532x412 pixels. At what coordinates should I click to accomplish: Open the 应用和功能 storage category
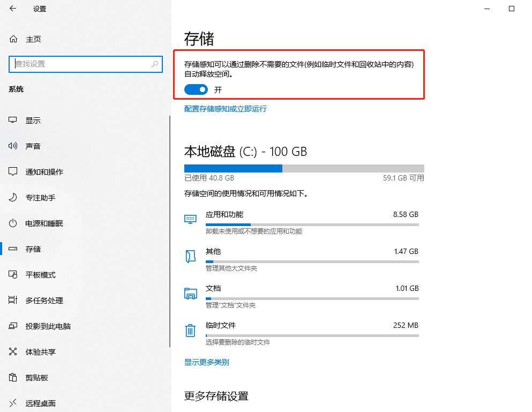302,222
